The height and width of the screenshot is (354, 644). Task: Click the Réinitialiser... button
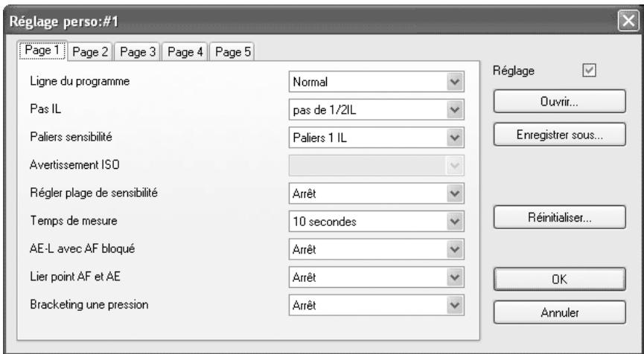[559, 217]
